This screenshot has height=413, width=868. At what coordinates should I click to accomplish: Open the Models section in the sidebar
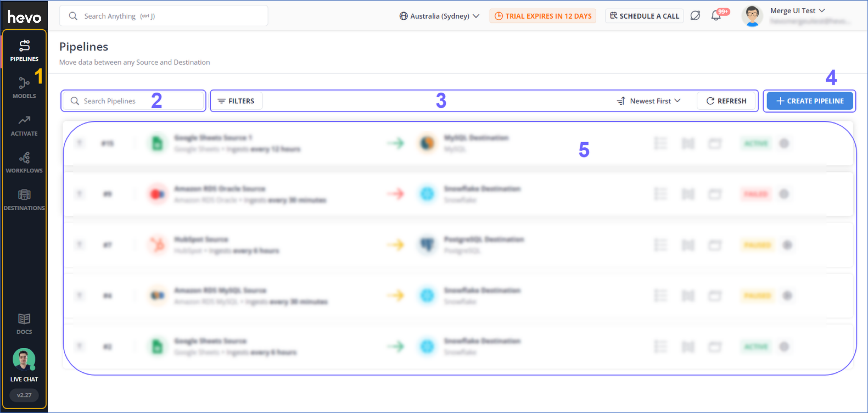pyautogui.click(x=24, y=87)
